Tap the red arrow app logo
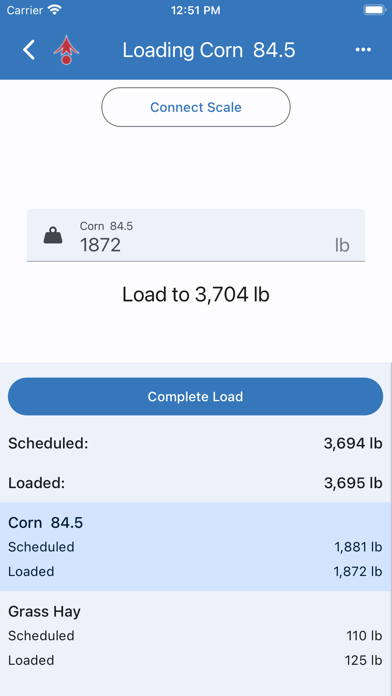Screen dimensions: 392x696 click(66, 50)
